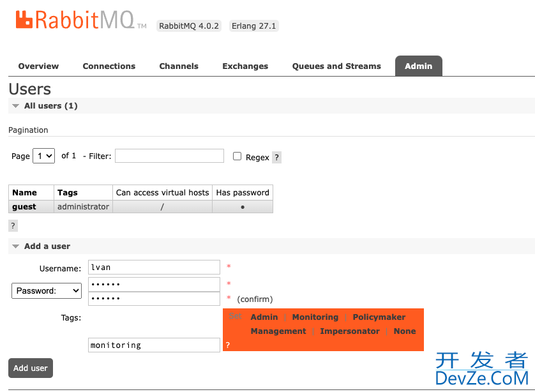
Task: Click the Tags input containing monitoring
Action: coord(154,345)
